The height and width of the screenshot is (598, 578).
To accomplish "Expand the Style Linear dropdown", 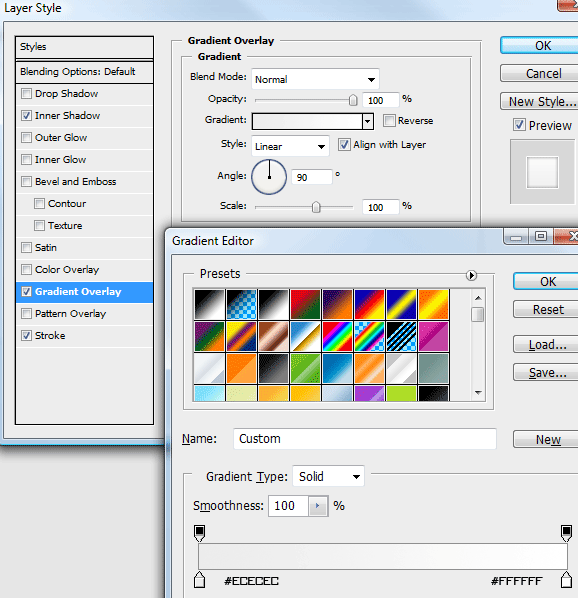I will click(x=290, y=146).
